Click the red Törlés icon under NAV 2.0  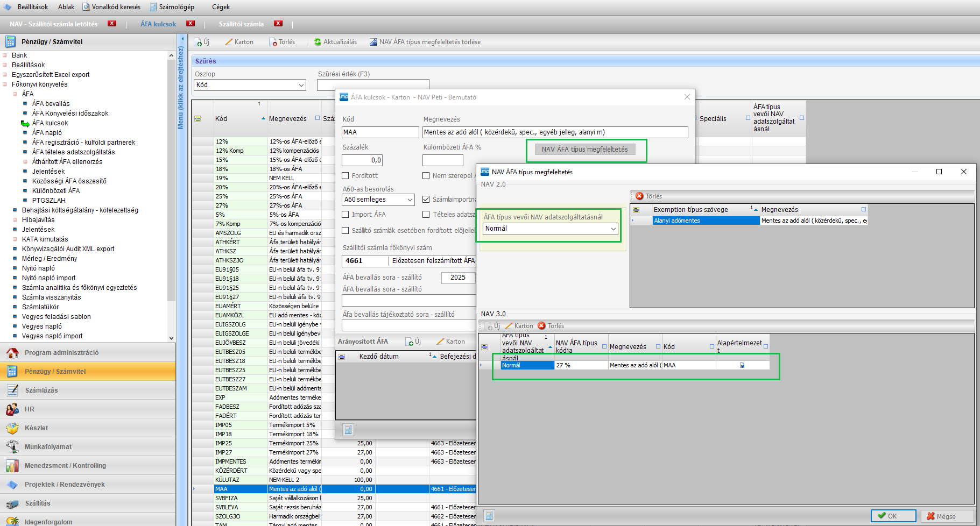(x=640, y=196)
